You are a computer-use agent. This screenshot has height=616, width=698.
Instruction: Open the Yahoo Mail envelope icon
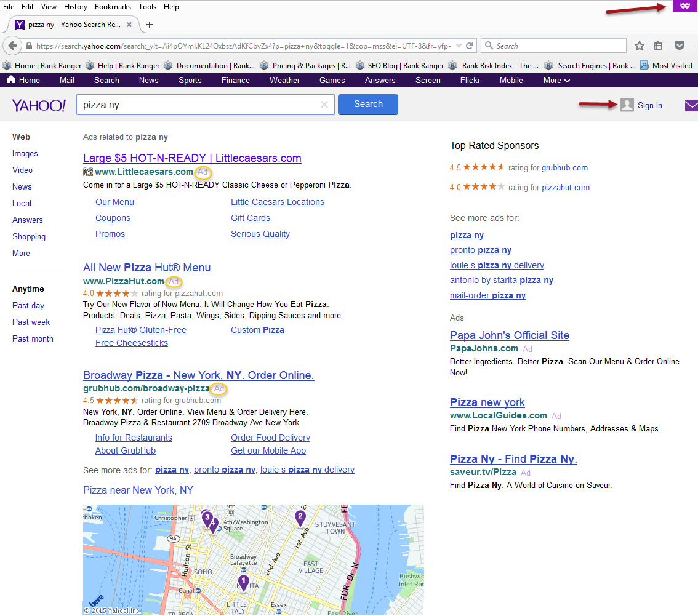click(691, 106)
